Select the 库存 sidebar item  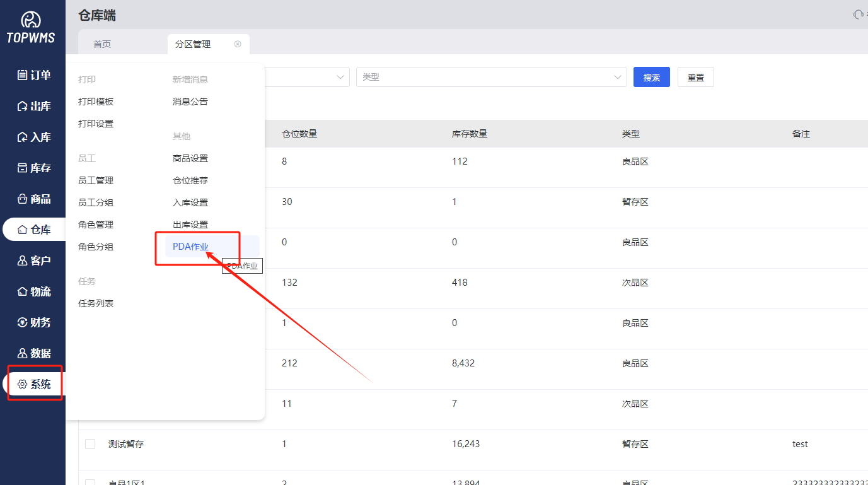(x=34, y=168)
